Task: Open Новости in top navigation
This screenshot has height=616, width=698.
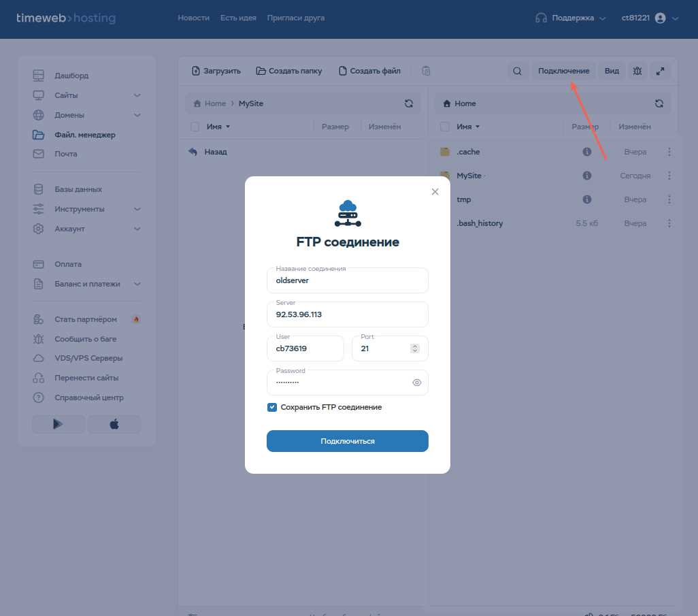Action: [x=194, y=18]
